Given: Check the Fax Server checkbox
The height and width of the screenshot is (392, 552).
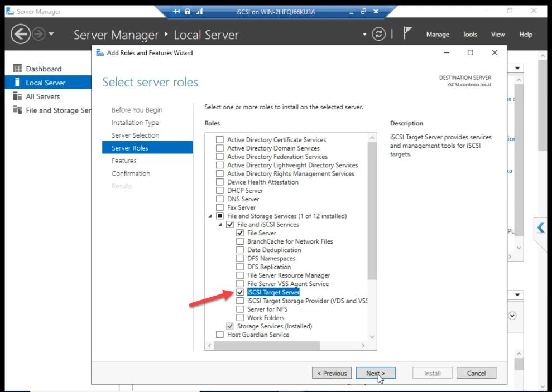Looking at the screenshot, I should coord(220,207).
